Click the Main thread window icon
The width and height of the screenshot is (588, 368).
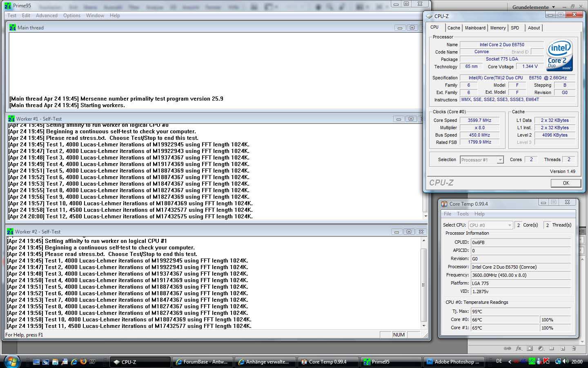click(13, 27)
